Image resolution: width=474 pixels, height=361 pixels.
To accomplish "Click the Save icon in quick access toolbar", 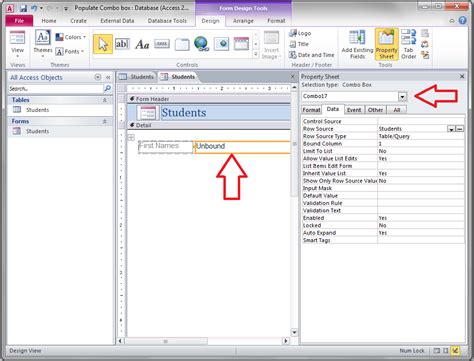I will [23, 8].
